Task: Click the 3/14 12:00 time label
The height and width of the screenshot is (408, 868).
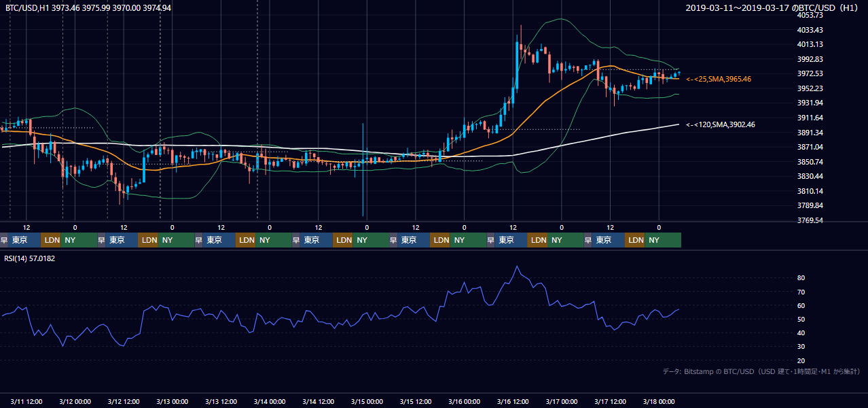Action: click(318, 401)
